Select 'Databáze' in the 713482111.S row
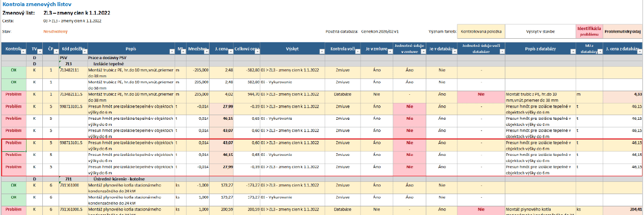644x215 pixels. pos(342,96)
